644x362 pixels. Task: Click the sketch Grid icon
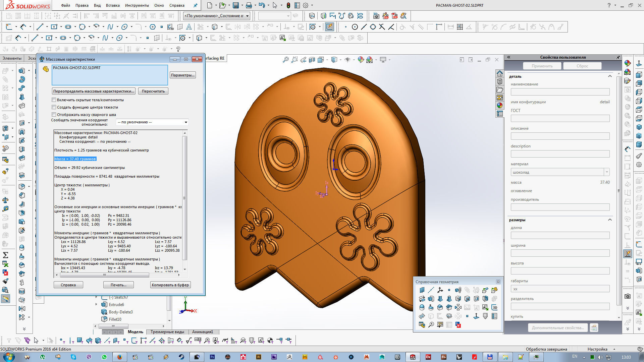click(x=460, y=27)
